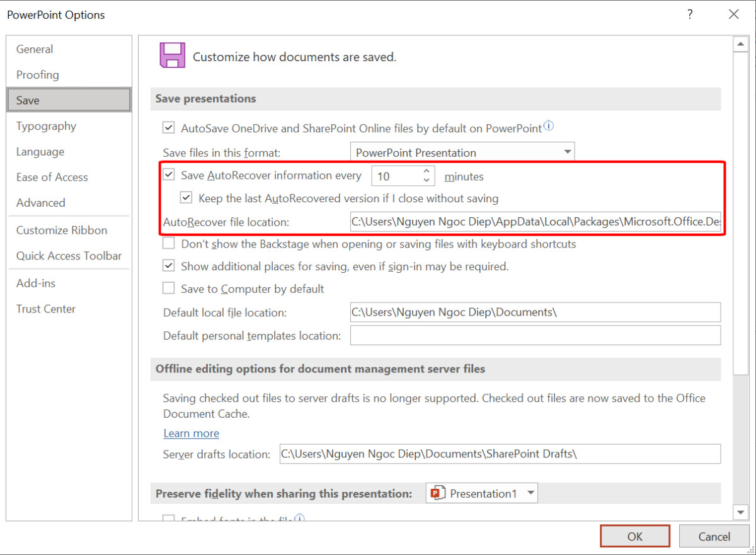This screenshot has height=555, width=756.
Task: Click the help question mark icon
Action: click(690, 14)
